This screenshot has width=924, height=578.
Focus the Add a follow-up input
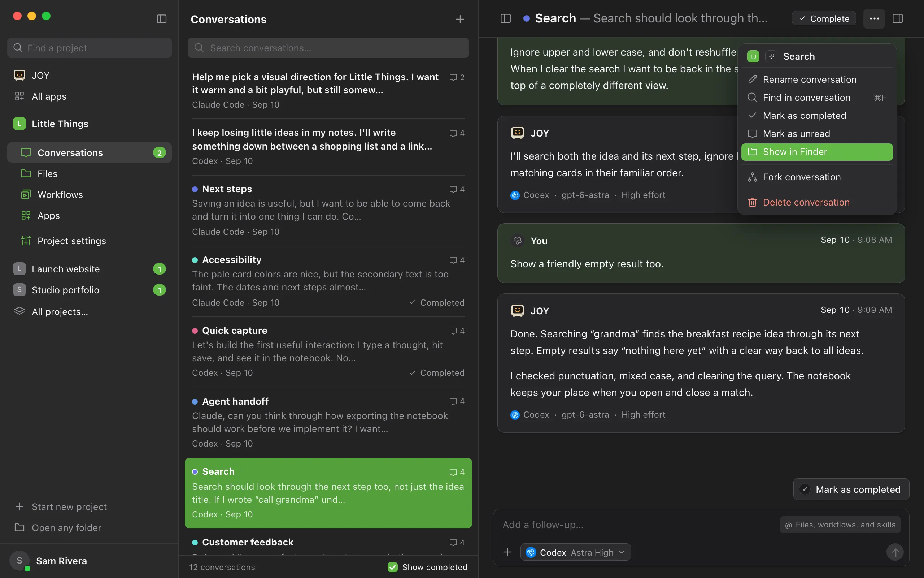coord(638,525)
